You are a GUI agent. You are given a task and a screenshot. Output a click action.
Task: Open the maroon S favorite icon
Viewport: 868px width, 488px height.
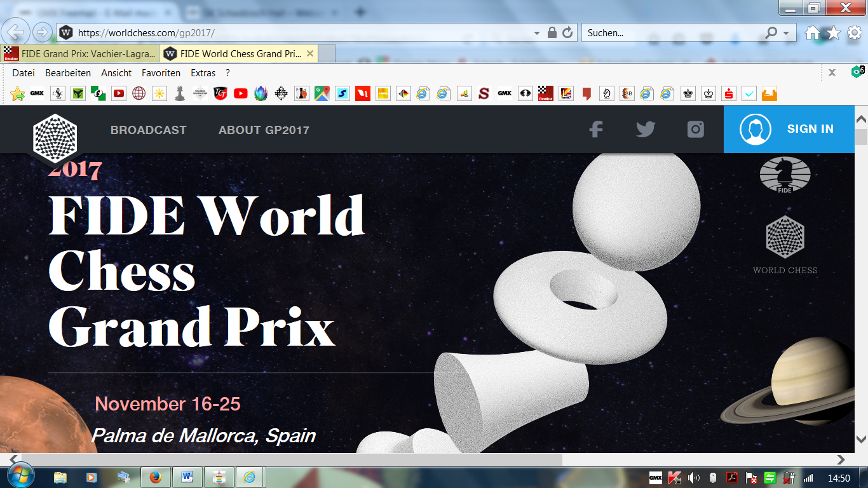pos(484,94)
